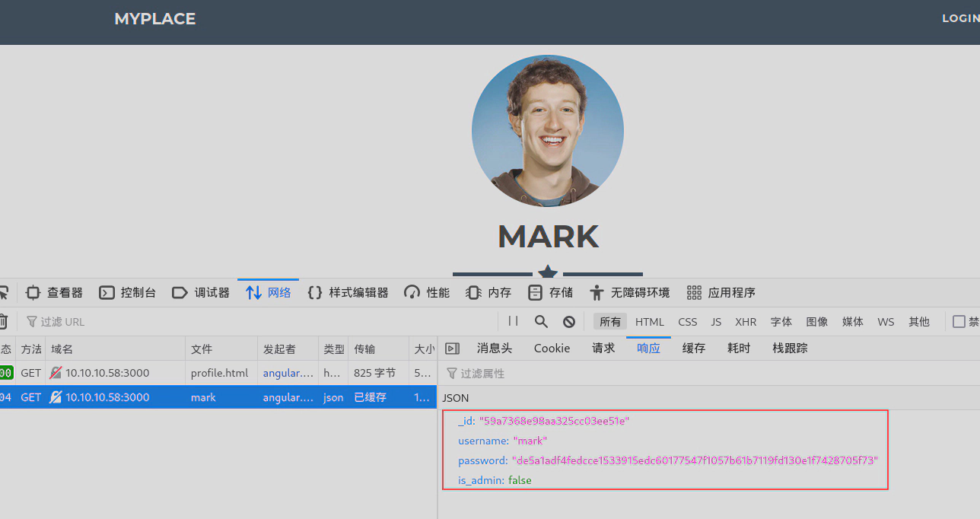
Task: Open the Style Editor (样式编辑器) panel
Action: (x=348, y=293)
